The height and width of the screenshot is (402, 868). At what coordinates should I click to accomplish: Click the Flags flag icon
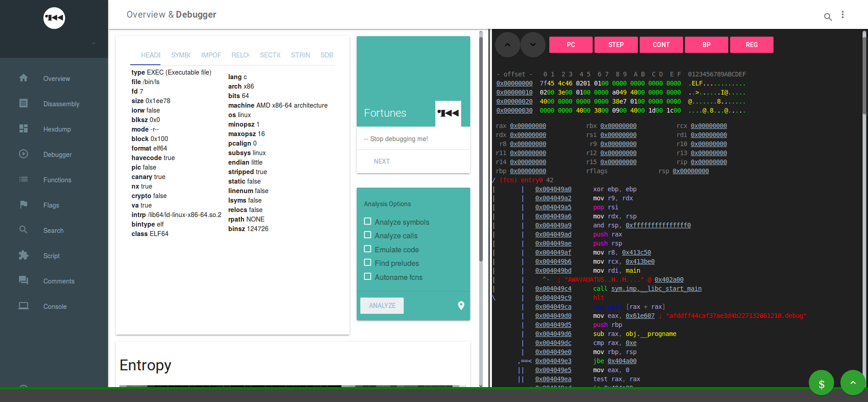pos(24,204)
